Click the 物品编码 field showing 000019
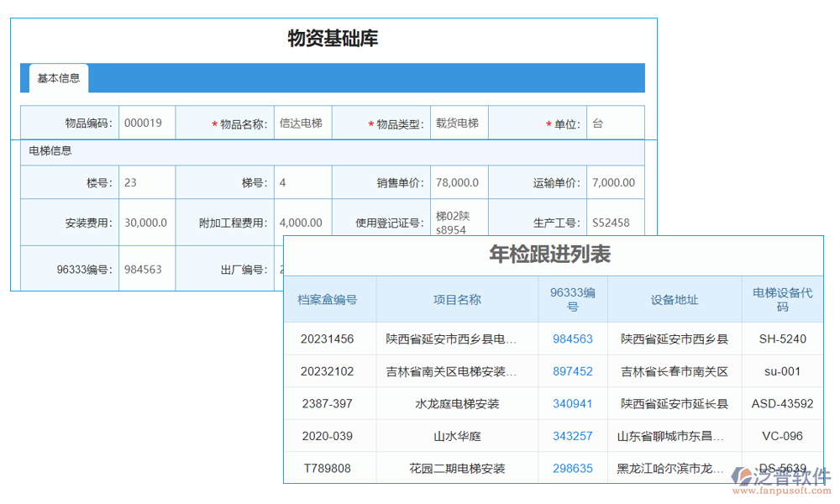 (x=144, y=122)
